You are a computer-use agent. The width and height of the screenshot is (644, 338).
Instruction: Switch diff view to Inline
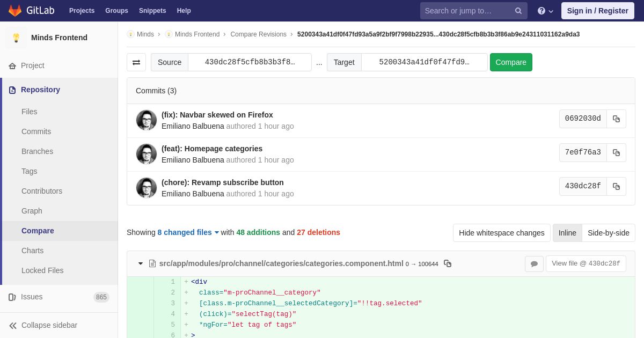tap(567, 233)
